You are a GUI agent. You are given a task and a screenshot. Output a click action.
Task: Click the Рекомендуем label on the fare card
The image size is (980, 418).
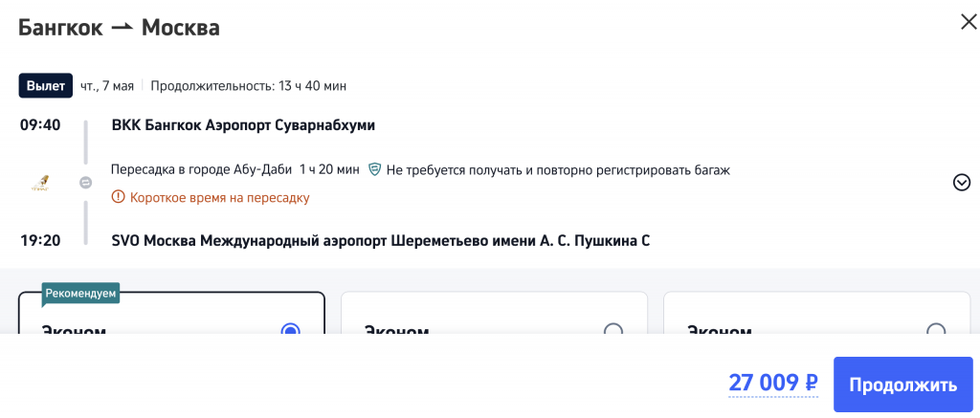[x=81, y=294]
